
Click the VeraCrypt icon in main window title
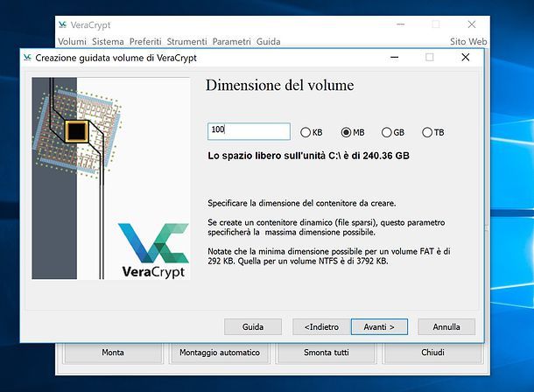(x=63, y=24)
